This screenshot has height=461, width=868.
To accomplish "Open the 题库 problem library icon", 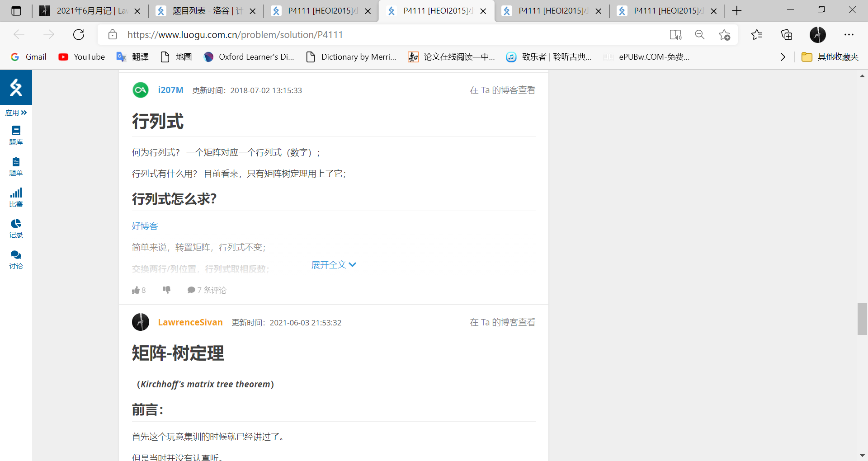I will [16, 135].
